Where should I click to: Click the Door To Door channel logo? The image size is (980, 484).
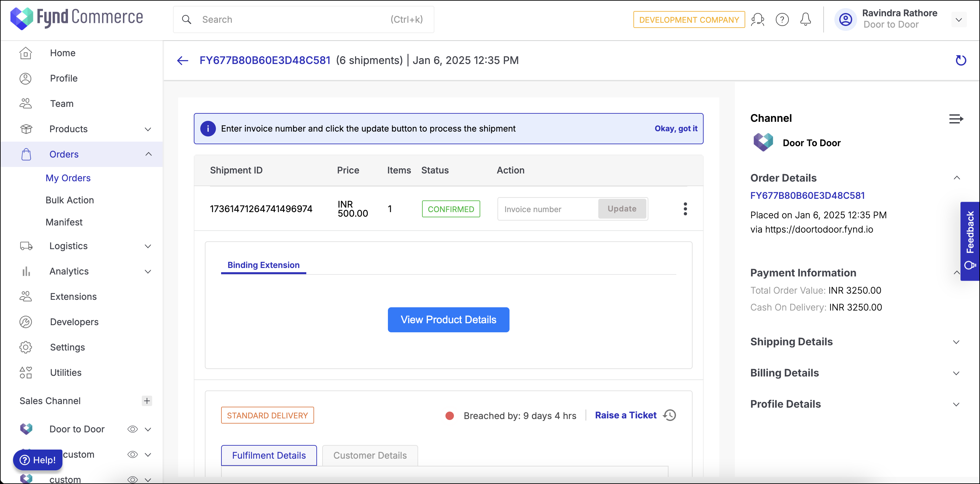coord(763,143)
